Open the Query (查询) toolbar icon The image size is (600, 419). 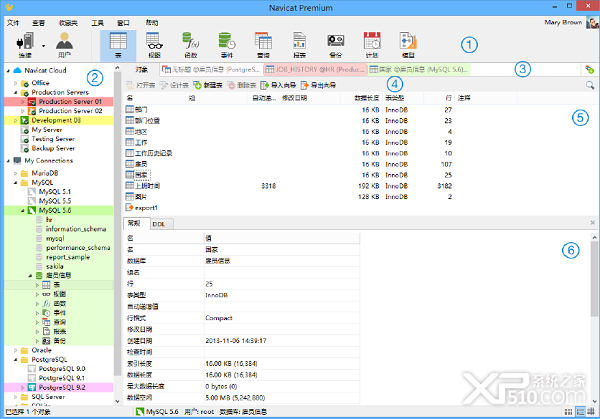263,45
